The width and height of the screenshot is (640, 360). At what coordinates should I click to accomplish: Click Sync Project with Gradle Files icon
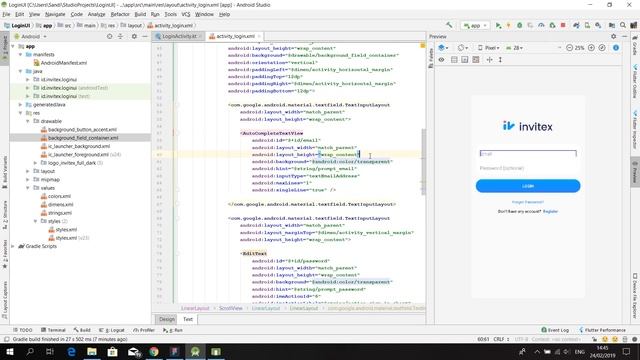pos(576,25)
